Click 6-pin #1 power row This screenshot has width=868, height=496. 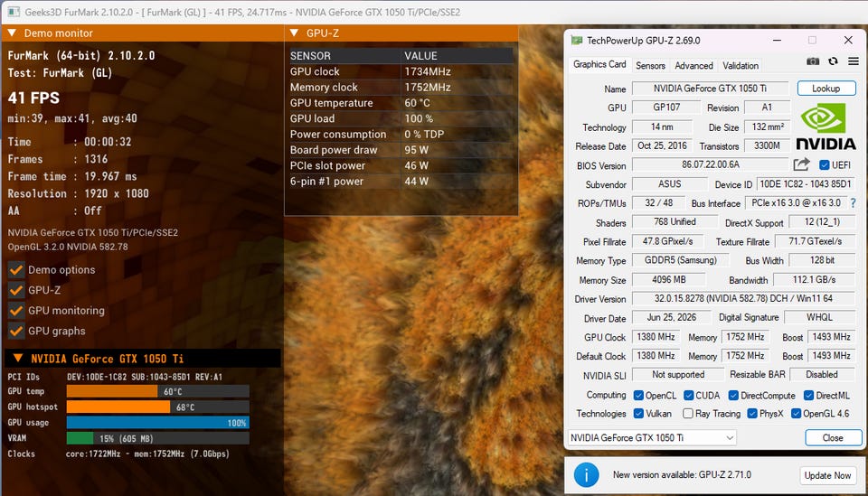pyautogui.click(x=401, y=182)
